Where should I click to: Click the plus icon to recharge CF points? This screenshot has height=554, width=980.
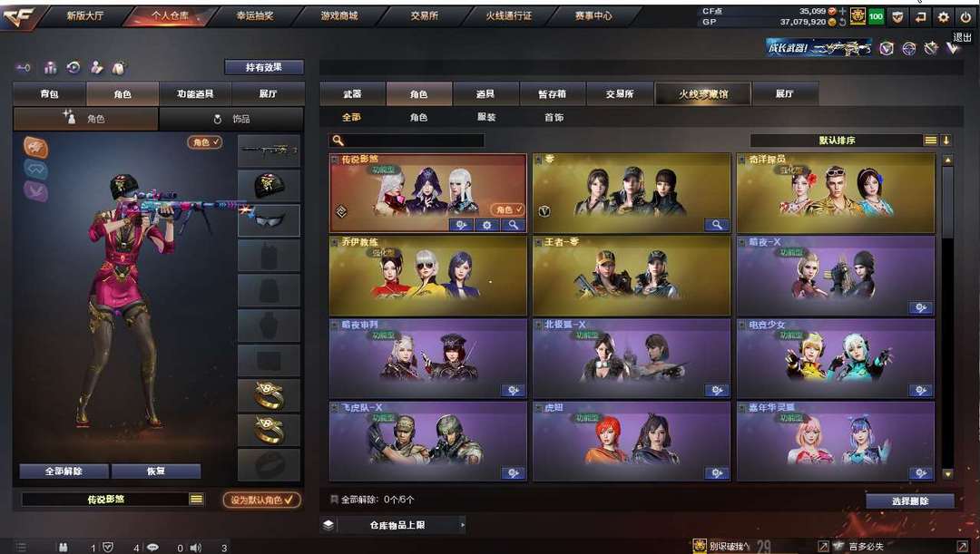pos(842,11)
